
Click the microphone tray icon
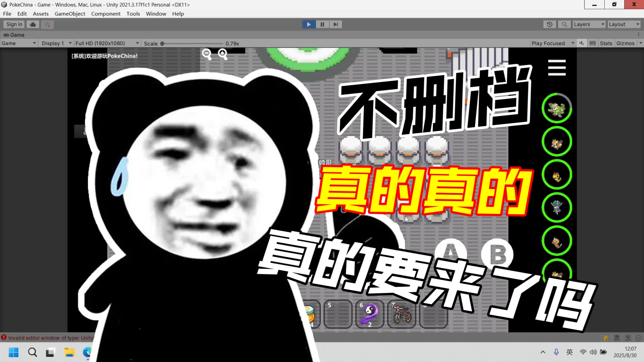point(556,352)
